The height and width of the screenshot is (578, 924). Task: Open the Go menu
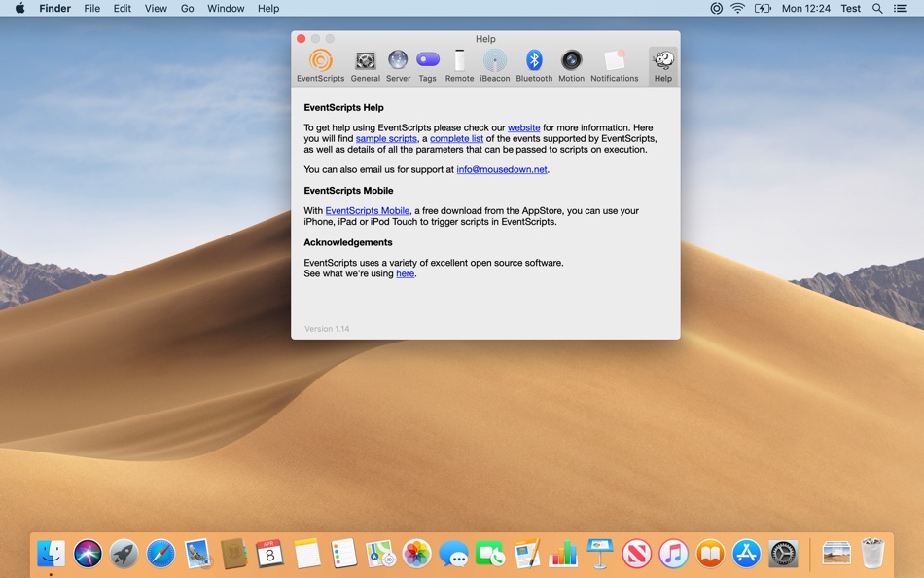(x=188, y=8)
